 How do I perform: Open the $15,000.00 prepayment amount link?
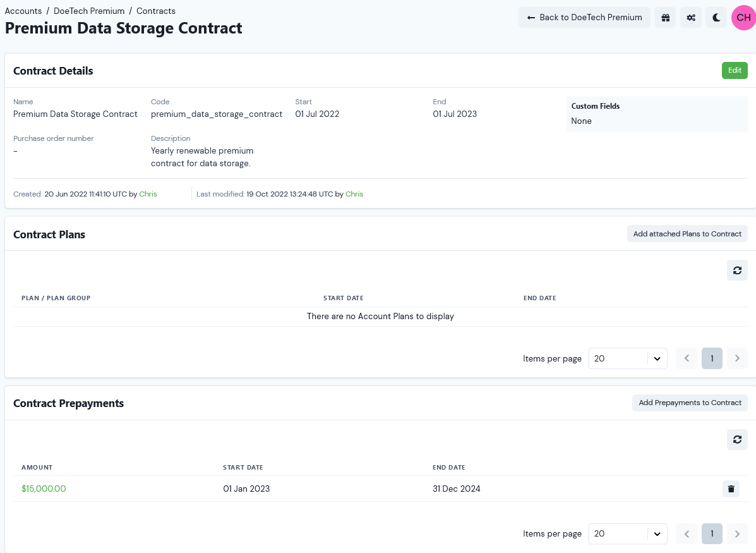pos(44,489)
